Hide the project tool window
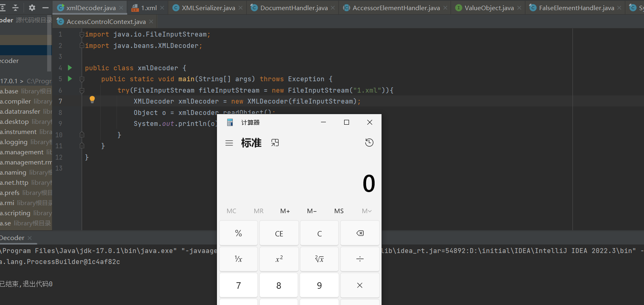Image resolution: width=644 pixels, height=305 pixels. point(46,8)
